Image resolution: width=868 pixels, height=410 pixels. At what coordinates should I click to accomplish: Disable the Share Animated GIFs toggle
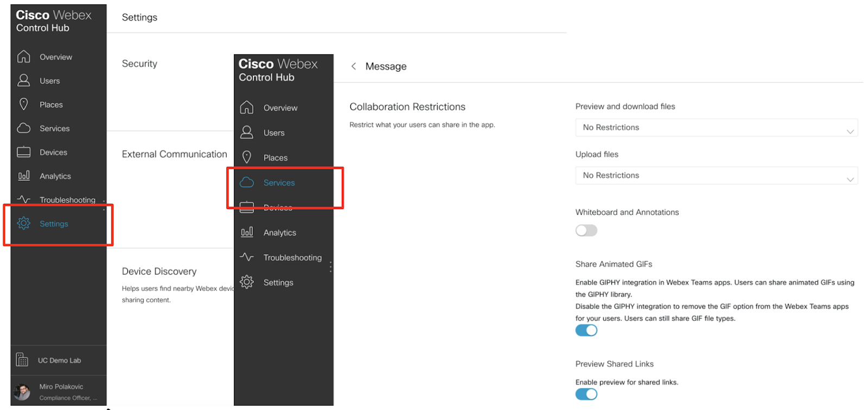586,331
